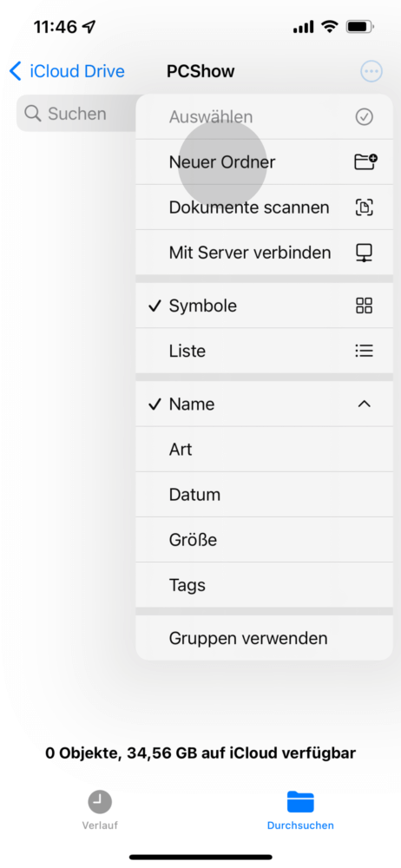This screenshot has width=401, height=868.
Task: Tap the document scanner icon
Action: (x=364, y=207)
